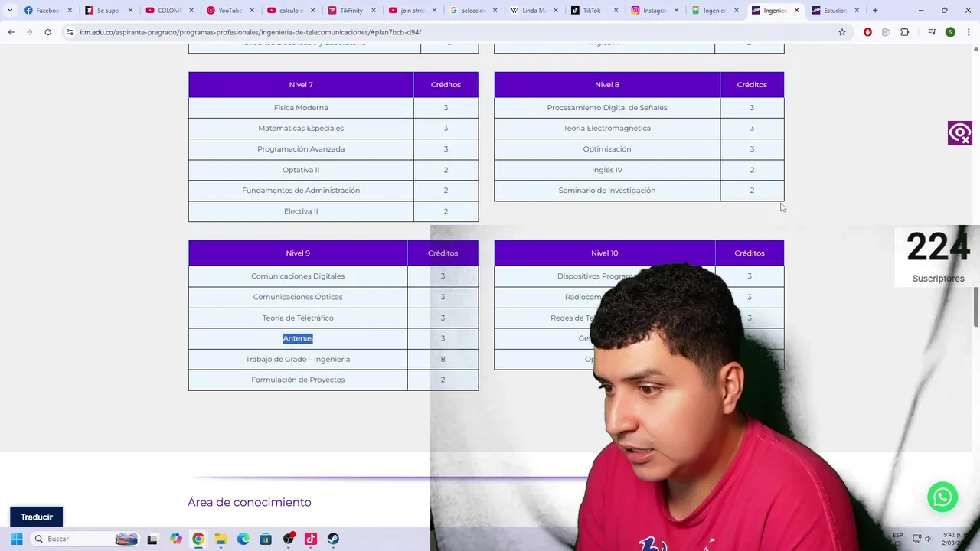
Task: Select the 'Física Moderna' row text
Action: tap(301, 108)
